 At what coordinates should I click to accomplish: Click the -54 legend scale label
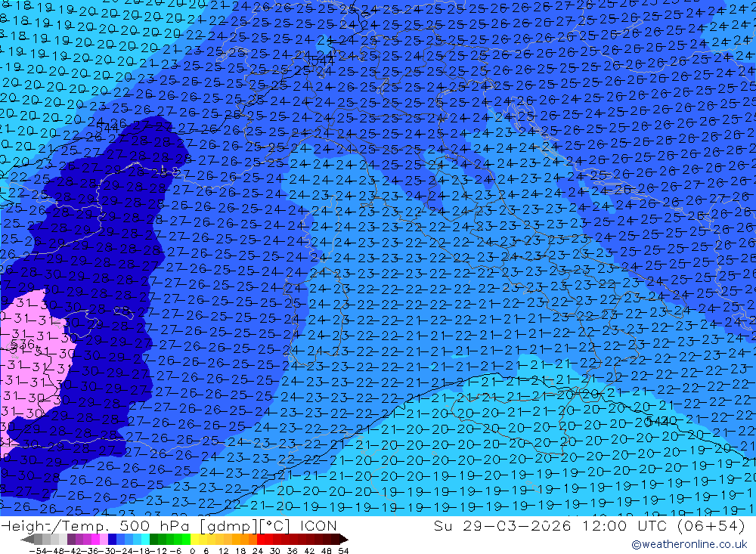coord(38,551)
